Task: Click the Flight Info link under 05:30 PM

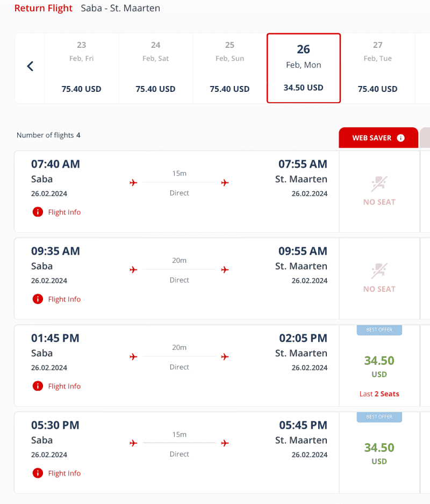Action: pos(64,473)
